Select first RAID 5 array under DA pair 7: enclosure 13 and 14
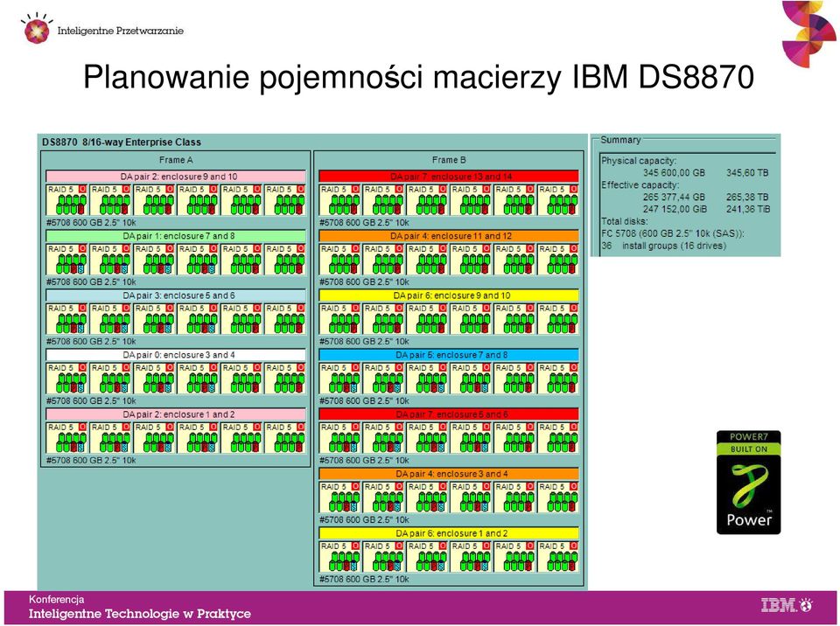 click(339, 199)
